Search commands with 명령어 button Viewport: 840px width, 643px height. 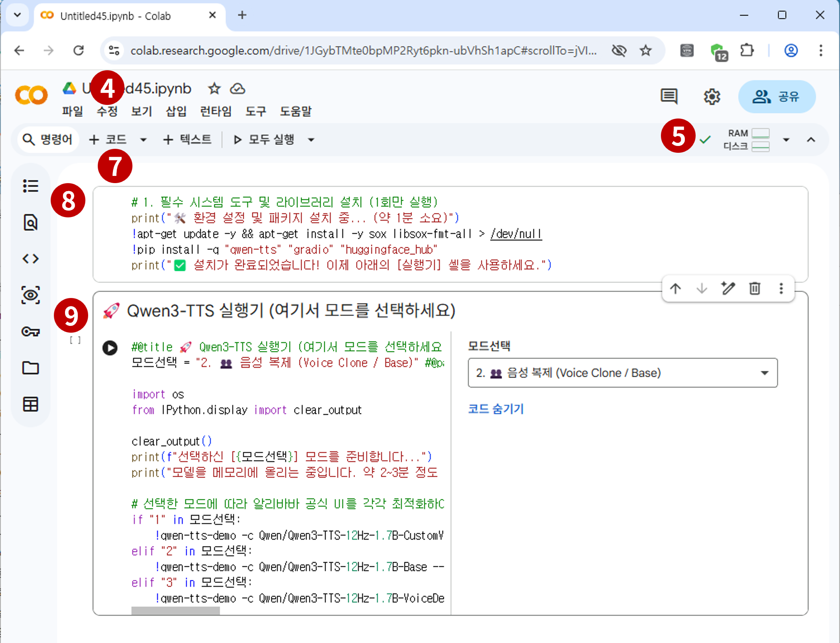[48, 139]
